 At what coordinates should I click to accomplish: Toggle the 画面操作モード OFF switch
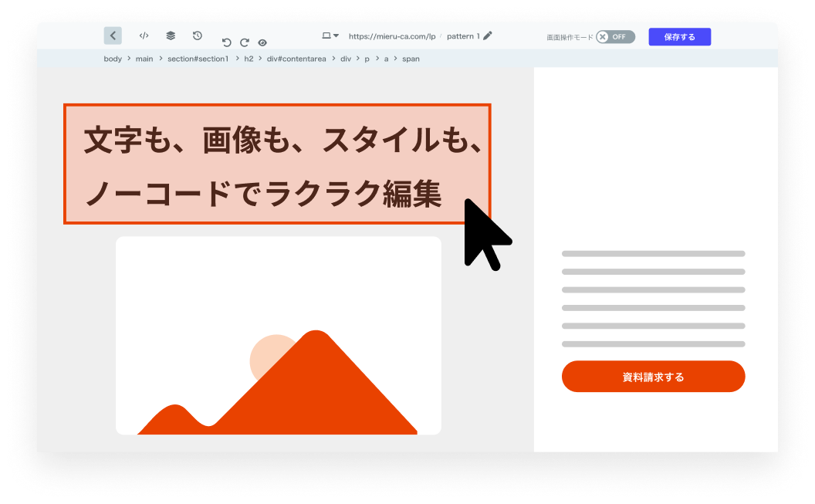pos(615,37)
